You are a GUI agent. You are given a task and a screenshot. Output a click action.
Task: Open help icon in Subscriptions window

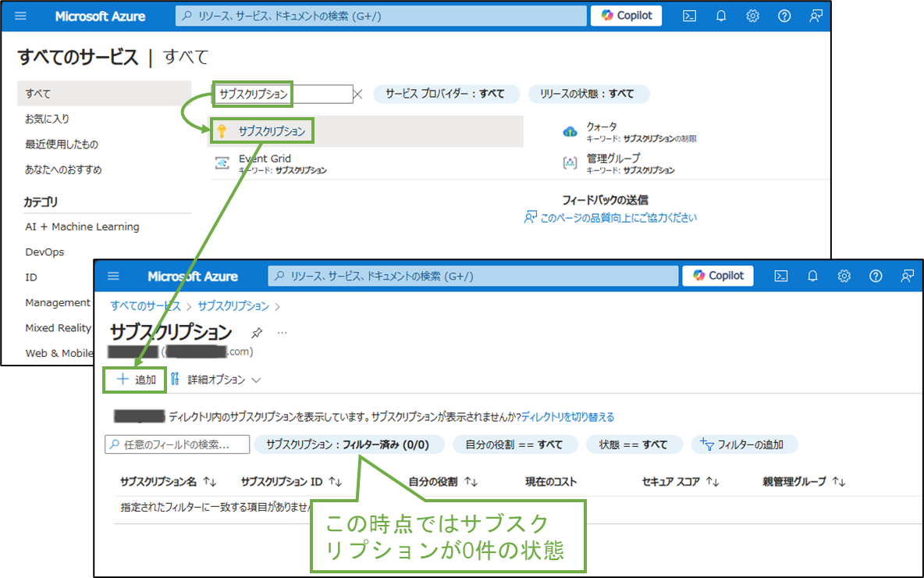pos(876,276)
